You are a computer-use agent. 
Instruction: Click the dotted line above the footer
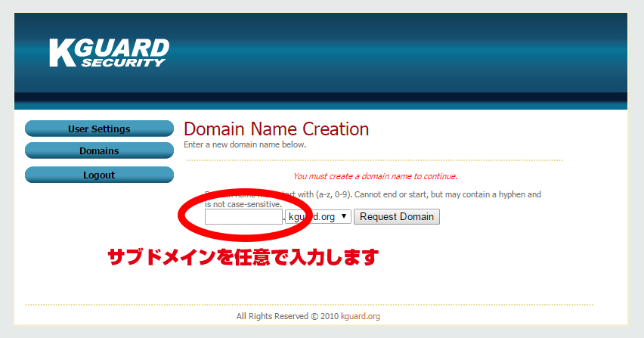coord(308,305)
